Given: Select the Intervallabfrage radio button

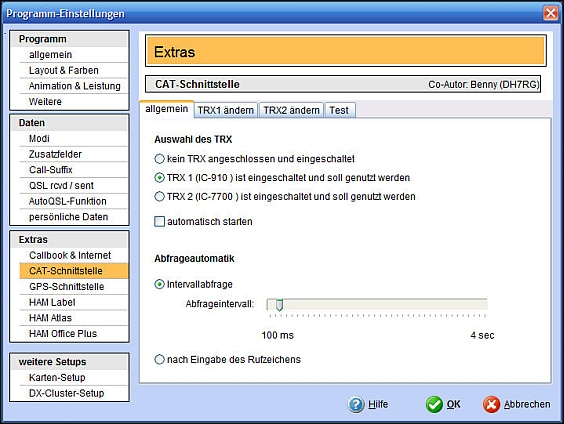Looking at the screenshot, I should (x=159, y=284).
